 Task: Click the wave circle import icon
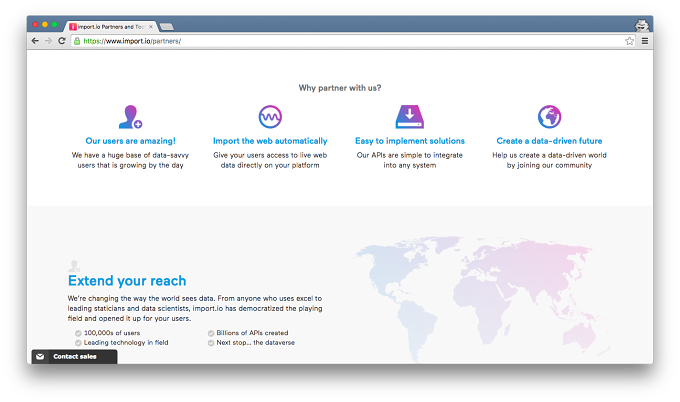270,117
